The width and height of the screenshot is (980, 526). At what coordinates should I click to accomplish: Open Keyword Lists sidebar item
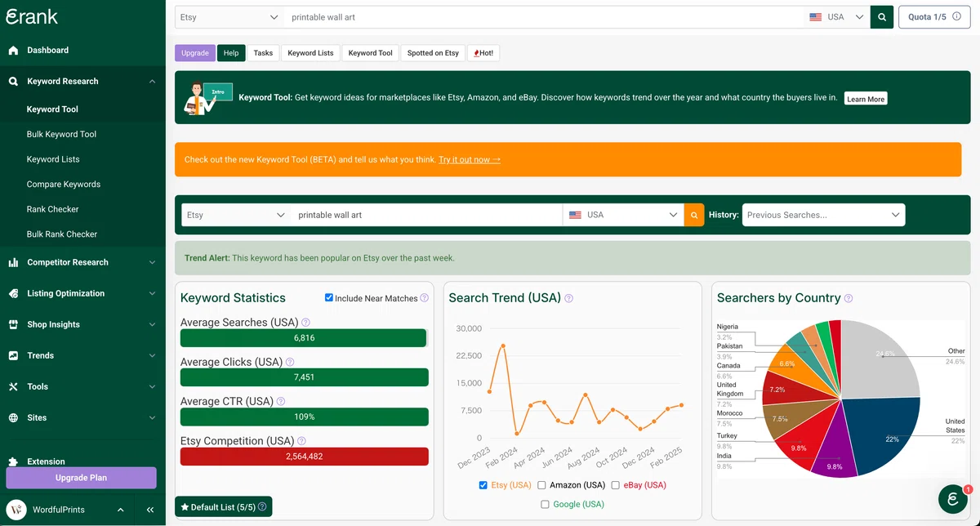click(x=53, y=159)
